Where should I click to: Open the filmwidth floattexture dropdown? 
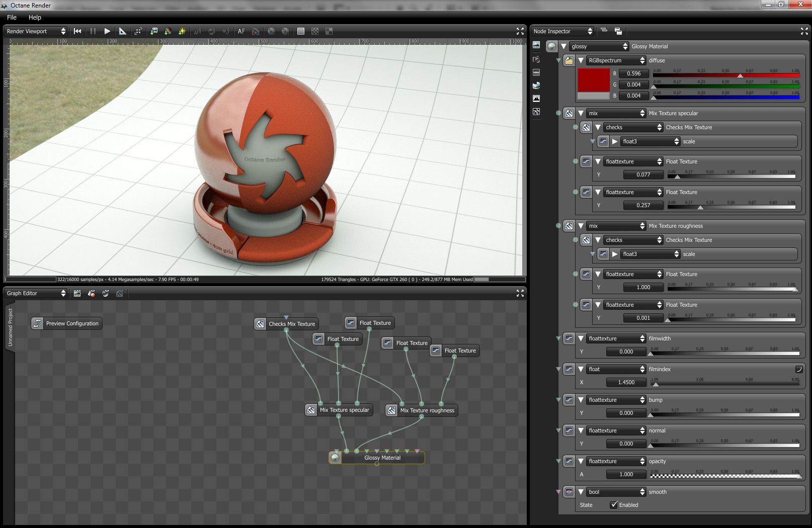click(616, 338)
